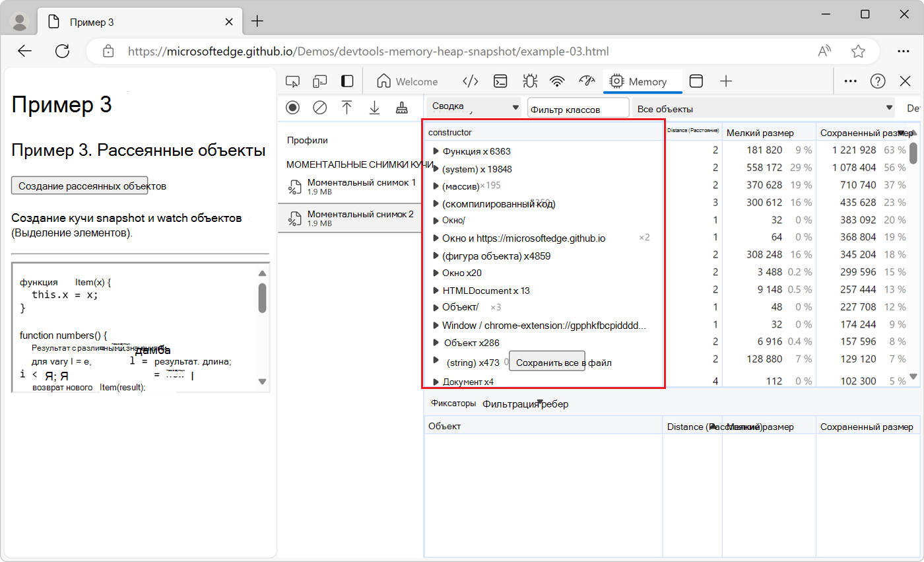924x562 pixels.
Task: Close DevTools with the X icon
Action: click(906, 81)
